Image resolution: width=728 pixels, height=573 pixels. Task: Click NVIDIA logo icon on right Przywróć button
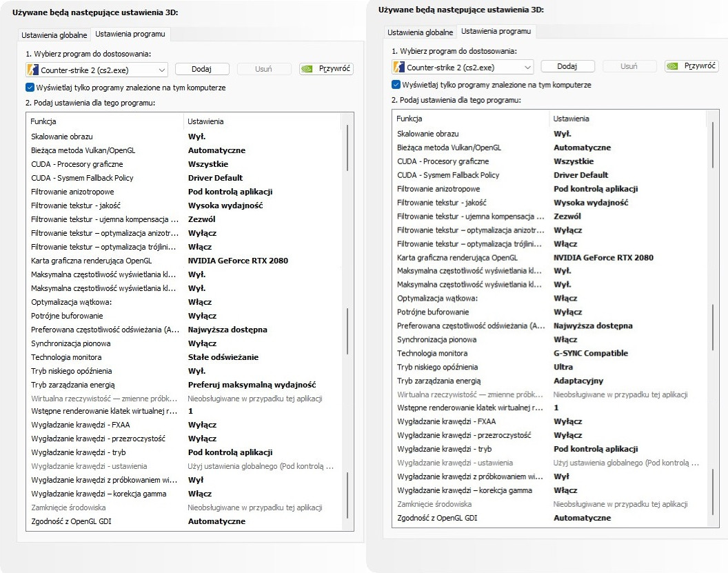[672, 66]
